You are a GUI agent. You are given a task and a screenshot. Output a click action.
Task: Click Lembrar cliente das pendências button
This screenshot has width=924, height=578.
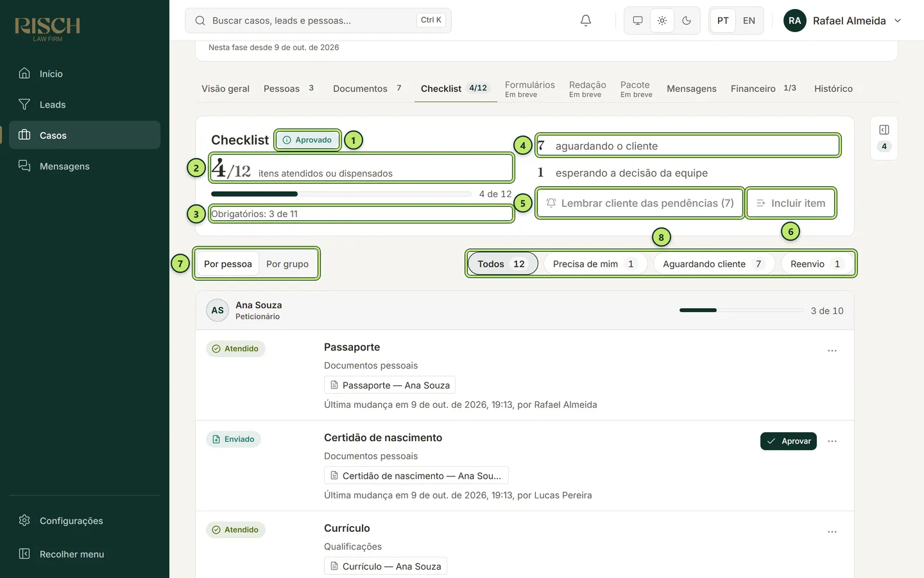click(640, 203)
